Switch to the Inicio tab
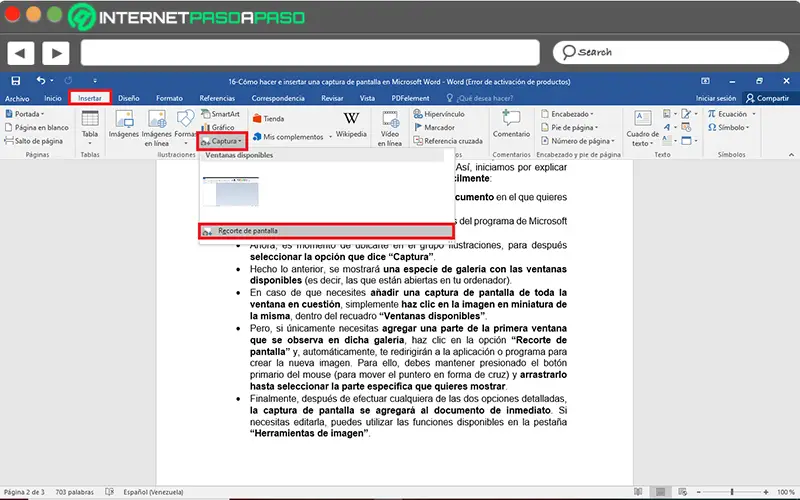 tap(53, 98)
